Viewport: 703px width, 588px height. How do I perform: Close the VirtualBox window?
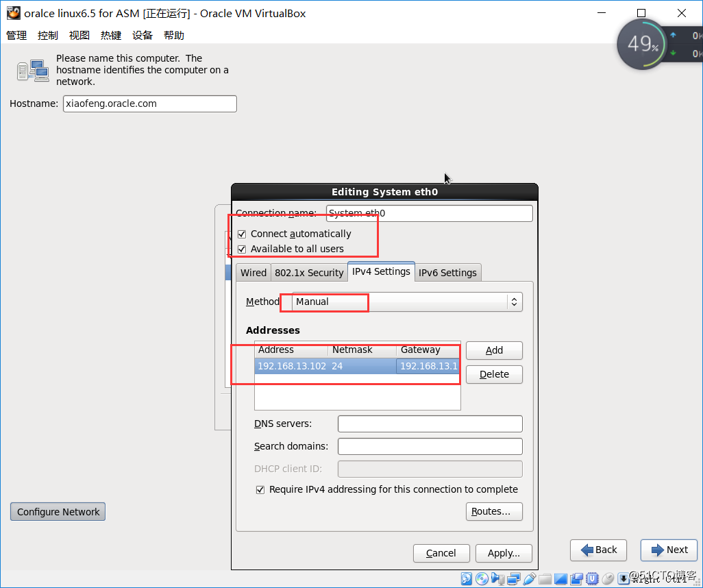[682, 13]
